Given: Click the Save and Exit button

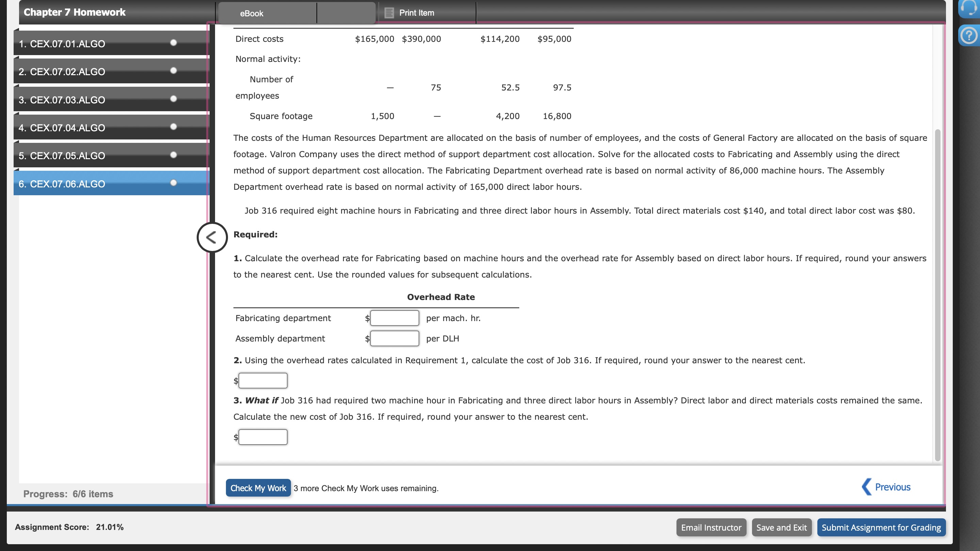Looking at the screenshot, I should point(781,528).
